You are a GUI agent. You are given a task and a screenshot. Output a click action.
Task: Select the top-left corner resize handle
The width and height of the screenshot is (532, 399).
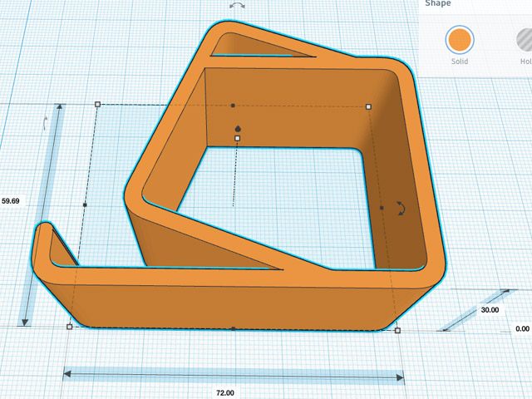tap(97, 105)
